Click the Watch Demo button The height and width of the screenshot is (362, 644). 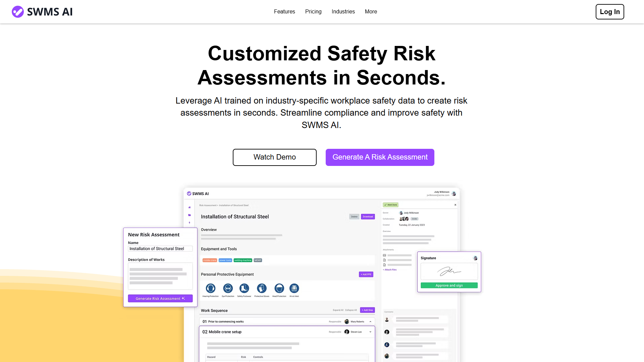coord(275,157)
